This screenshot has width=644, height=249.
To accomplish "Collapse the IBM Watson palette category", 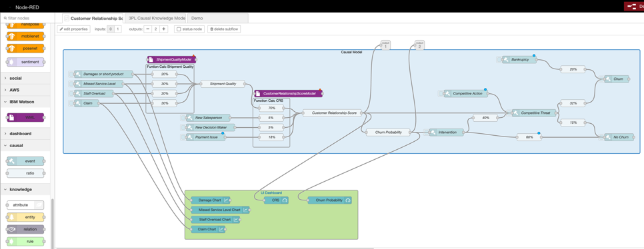I will click(25, 102).
